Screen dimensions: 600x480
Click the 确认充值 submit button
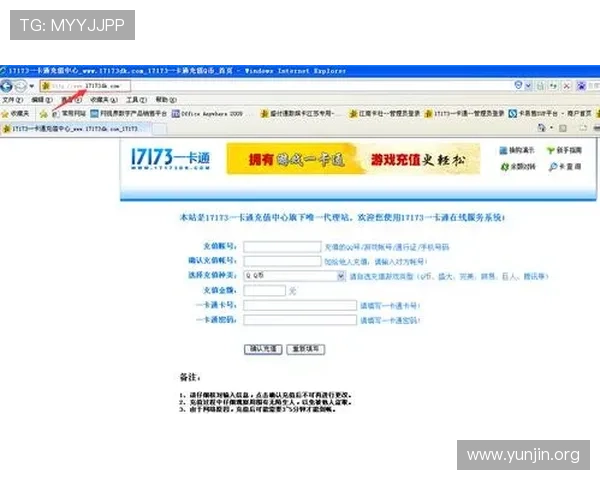(x=263, y=349)
